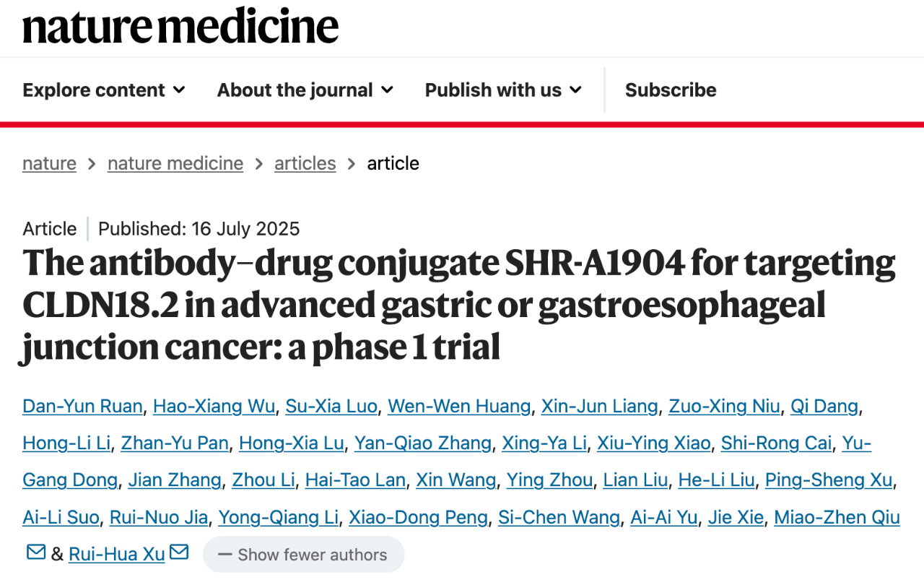924x585 pixels.
Task: Open author Dan-Yun Ruan's profile
Action: [82, 406]
